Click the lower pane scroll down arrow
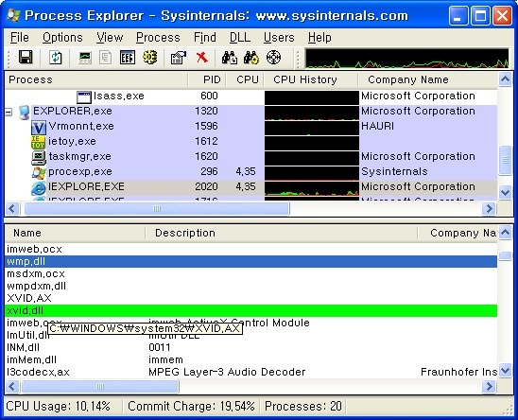518x420 pixels. point(505,371)
